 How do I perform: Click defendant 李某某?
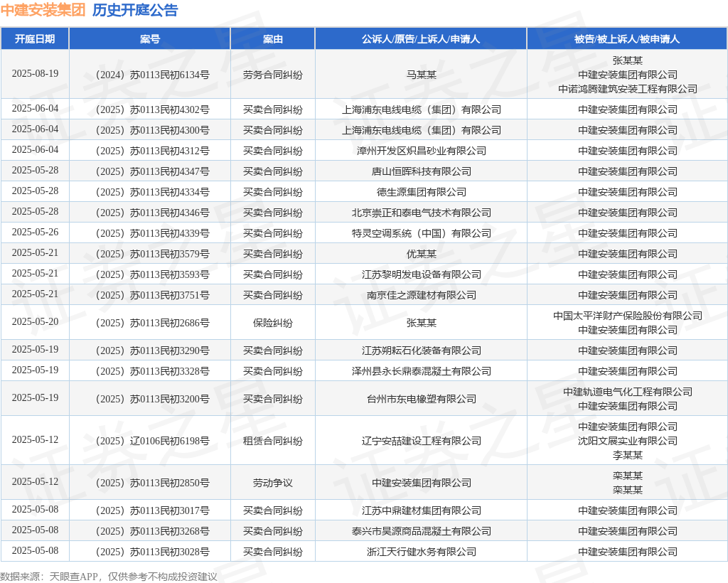pos(627,455)
